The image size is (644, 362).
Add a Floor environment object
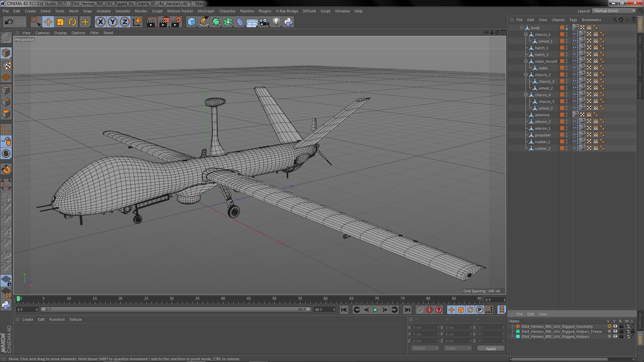pos(252,22)
